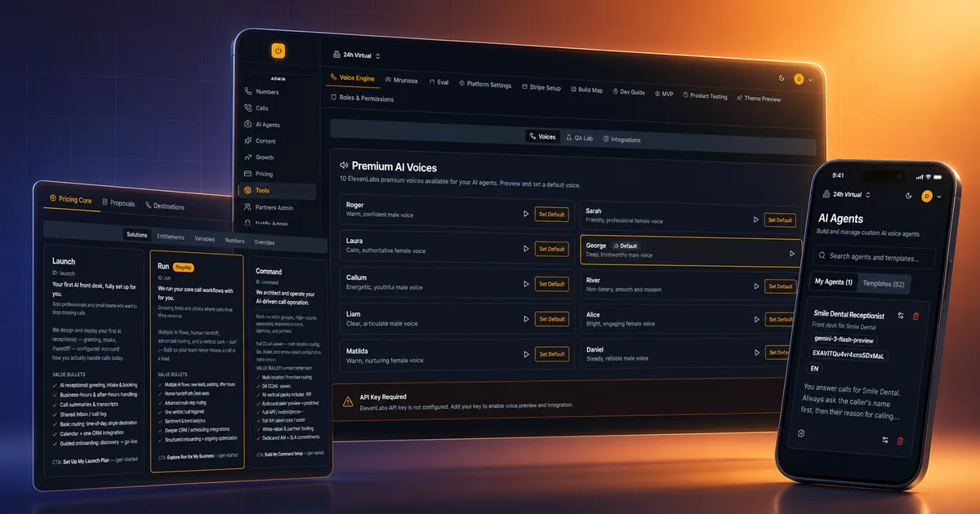Open the Build Map tab
The height and width of the screenshot is (514, 980).
(586, 90)
